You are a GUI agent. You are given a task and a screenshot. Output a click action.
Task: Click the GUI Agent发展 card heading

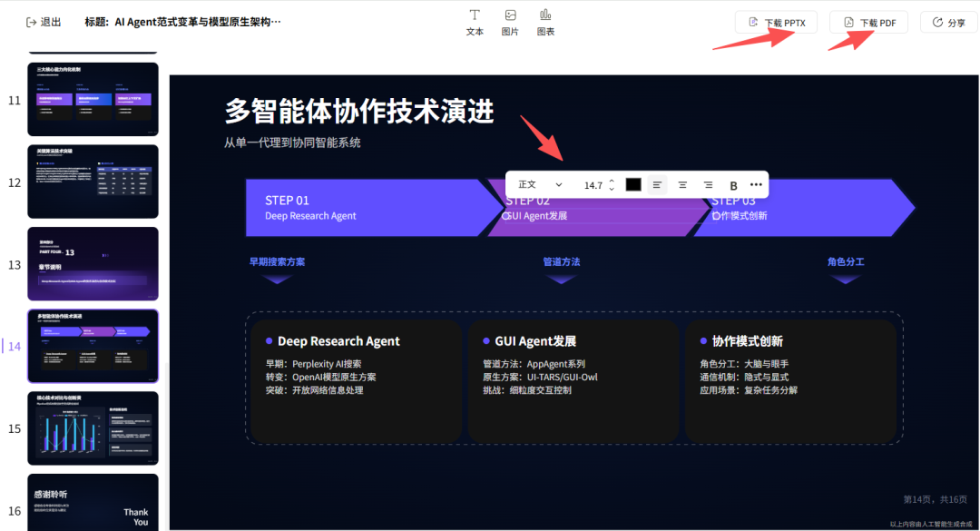[x=535, y=341]
